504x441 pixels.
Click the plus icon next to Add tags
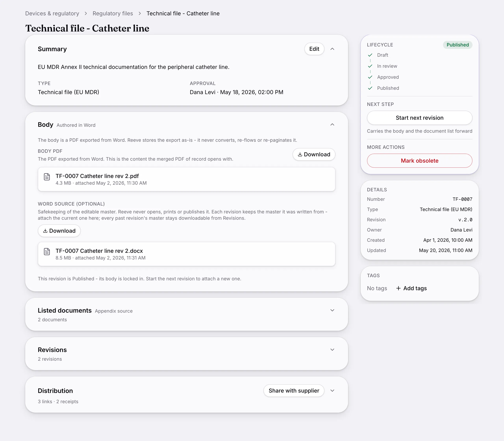[398, 288]
